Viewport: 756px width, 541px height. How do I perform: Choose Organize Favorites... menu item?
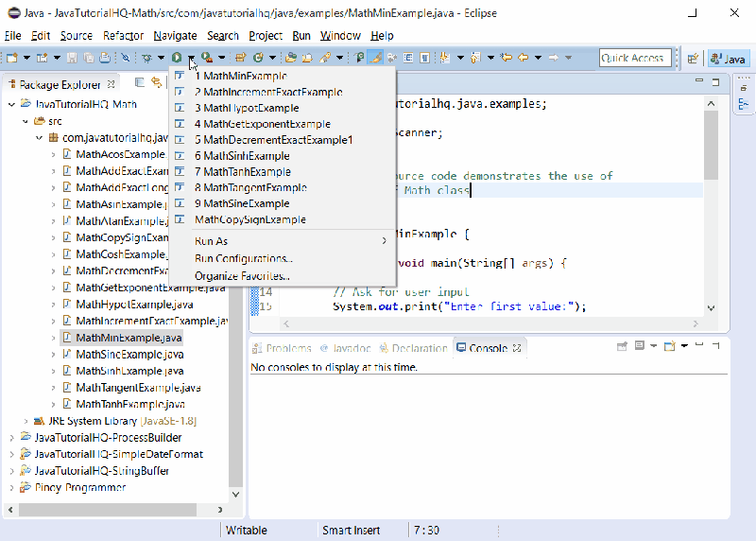[283, 276]
